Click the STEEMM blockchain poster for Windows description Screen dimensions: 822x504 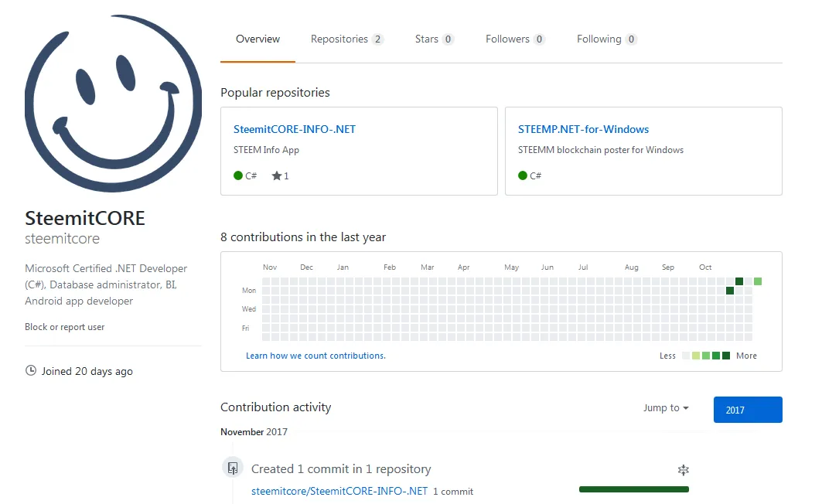601,150
